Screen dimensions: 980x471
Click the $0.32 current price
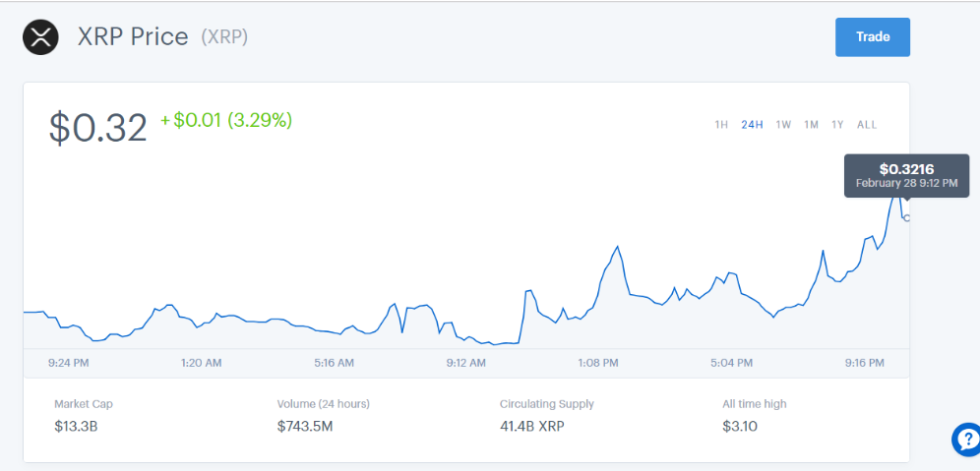click(x=98, y=128)
